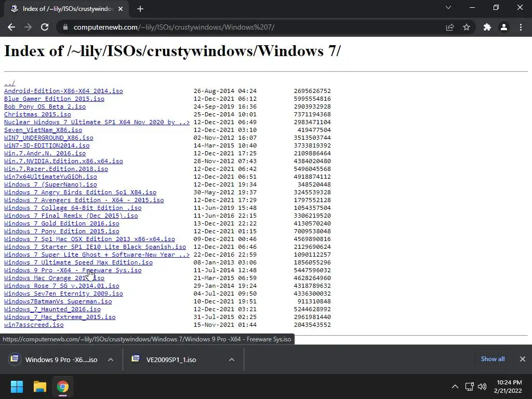
Task: Open the Chrome profile avatar icon
Action: [x=504, y=27]
